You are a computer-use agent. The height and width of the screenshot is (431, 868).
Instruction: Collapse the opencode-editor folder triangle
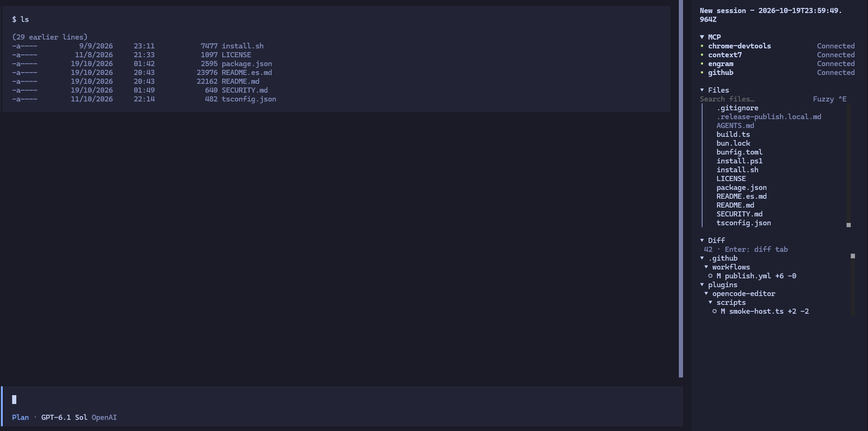(706, 293)
